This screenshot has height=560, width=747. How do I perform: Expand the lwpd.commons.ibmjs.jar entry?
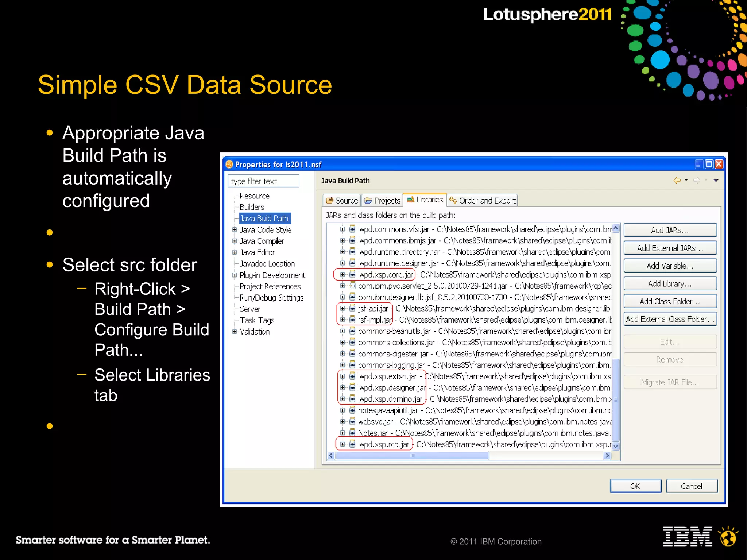click(x=342, y=240)
